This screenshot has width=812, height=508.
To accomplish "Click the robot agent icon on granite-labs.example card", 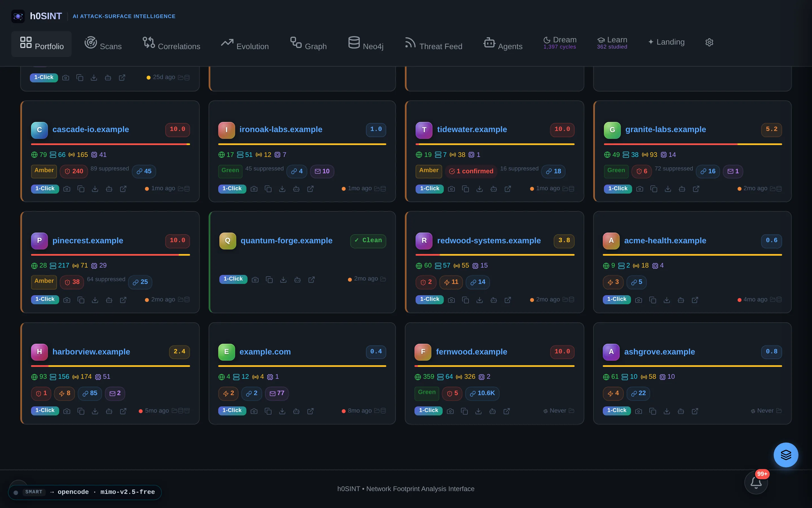I will tap(682, 189).
